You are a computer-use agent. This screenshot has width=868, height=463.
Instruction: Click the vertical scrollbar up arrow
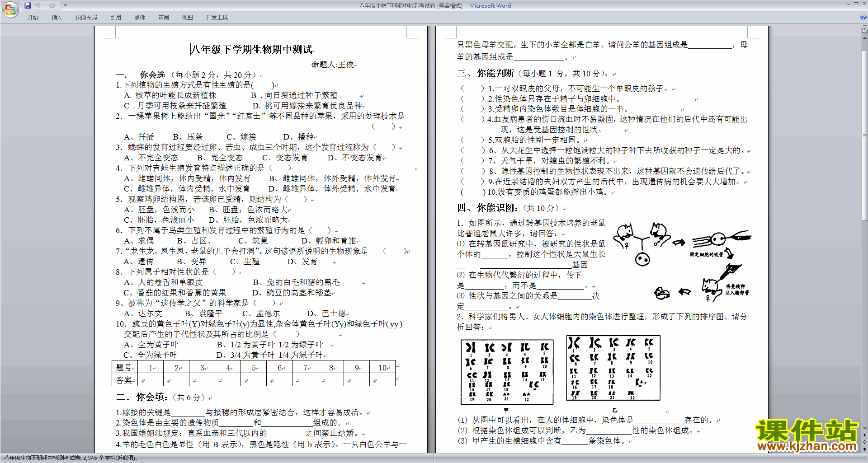point(864,37)
